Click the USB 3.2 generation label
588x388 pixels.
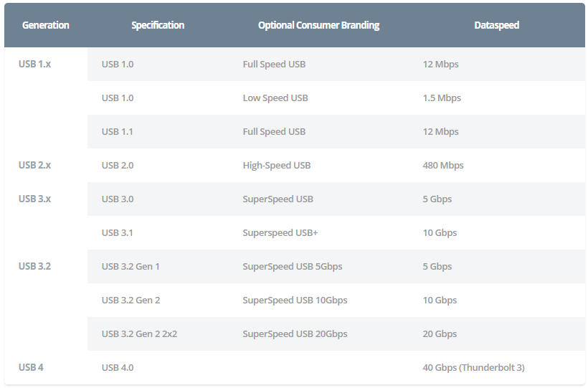(34, 266)
